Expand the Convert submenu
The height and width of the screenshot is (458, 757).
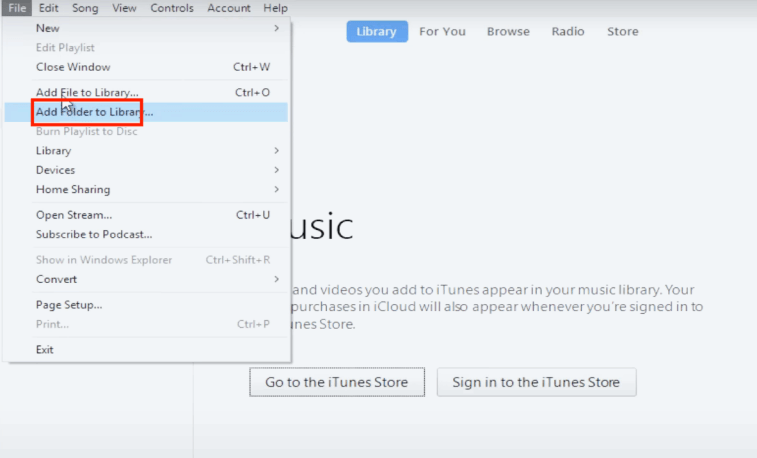[x=146, y=279]
